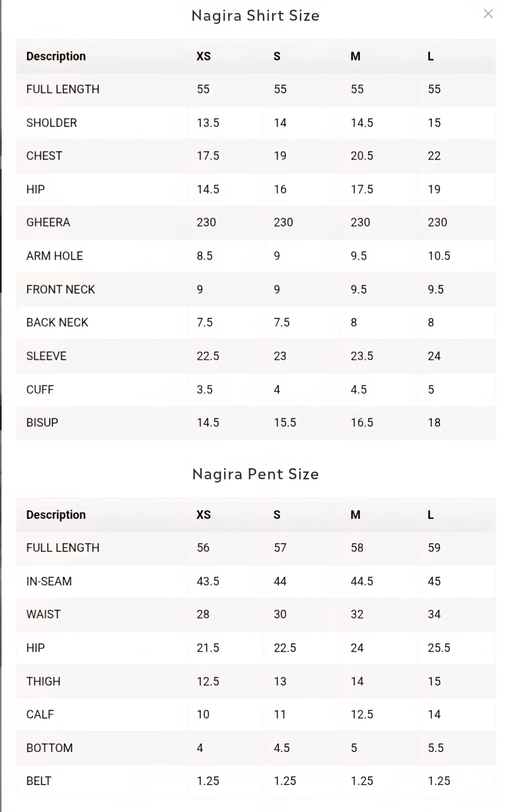Click the Nagira Pent Size heading
The height and width of the screenshot is (812, 508).
pos(255,474)
